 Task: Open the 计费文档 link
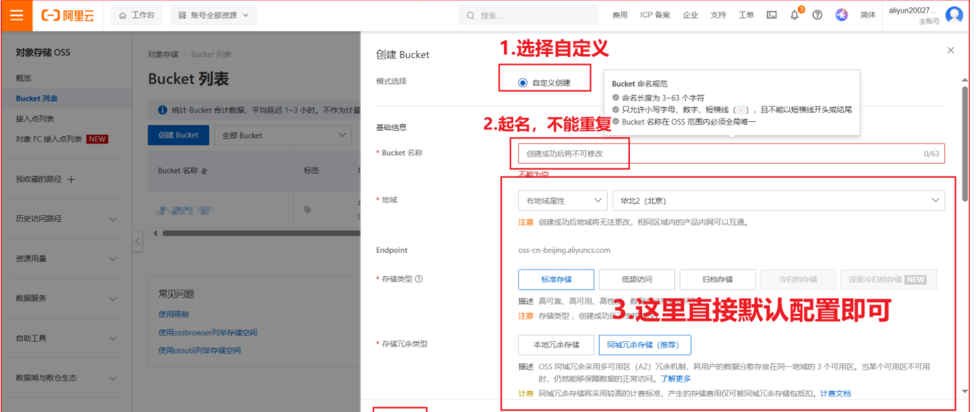835,393
